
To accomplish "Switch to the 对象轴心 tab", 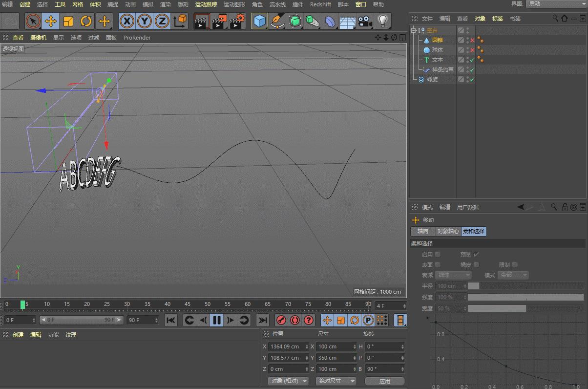I will pyautogui.click(x=448, y=231).
